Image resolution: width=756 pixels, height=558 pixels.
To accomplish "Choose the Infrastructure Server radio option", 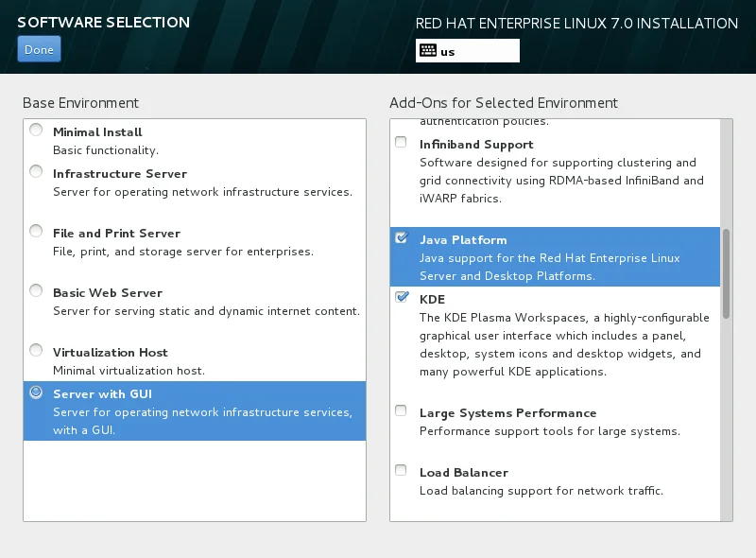I will (x=36, y=171).
